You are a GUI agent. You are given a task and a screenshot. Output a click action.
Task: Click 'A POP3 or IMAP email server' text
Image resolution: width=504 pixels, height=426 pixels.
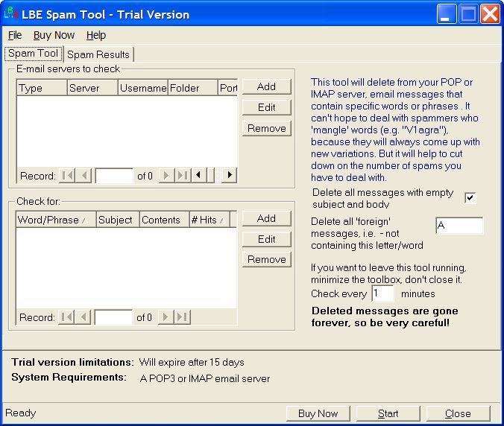tap(205, 378)
